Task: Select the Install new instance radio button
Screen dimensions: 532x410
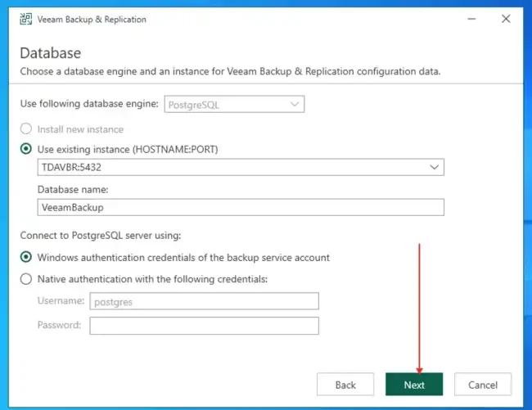Action: pos(26,128)
